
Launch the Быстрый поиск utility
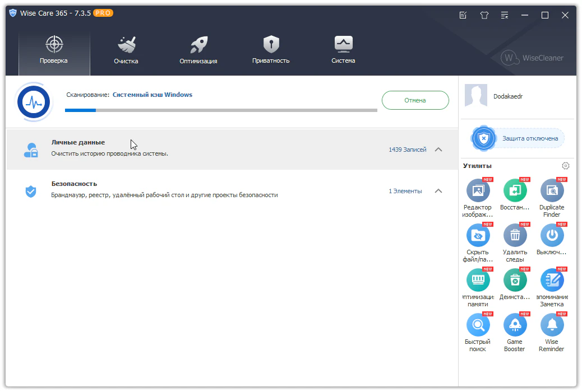(x=478, y=325)
